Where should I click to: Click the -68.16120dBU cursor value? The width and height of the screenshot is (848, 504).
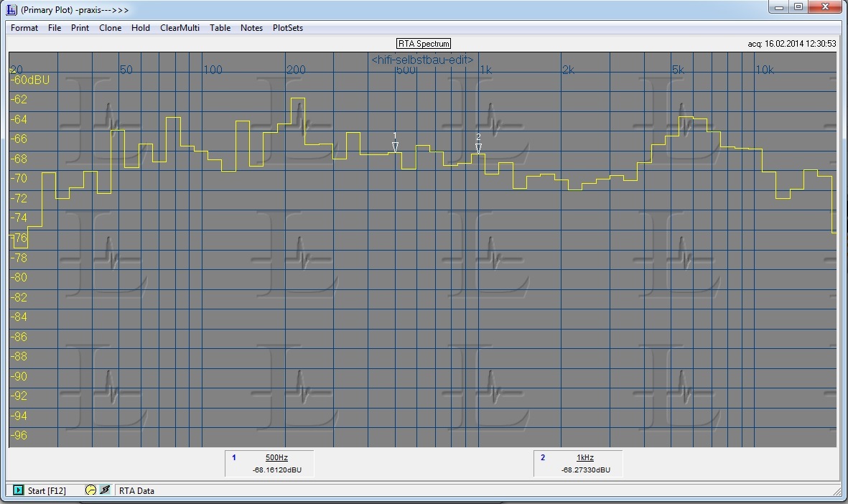277,470
